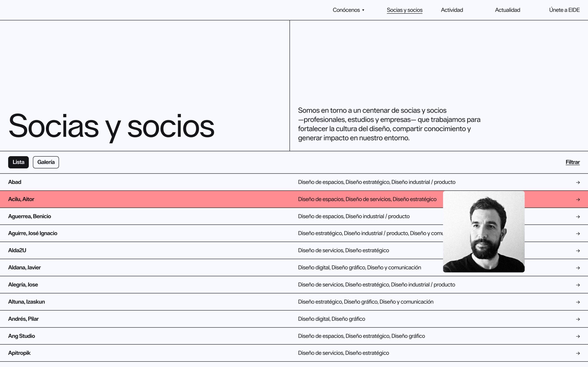588x367 pixels.
Task: Click the arrow icon in the Aldana, Javier row
Action: [x=578, y=268]
